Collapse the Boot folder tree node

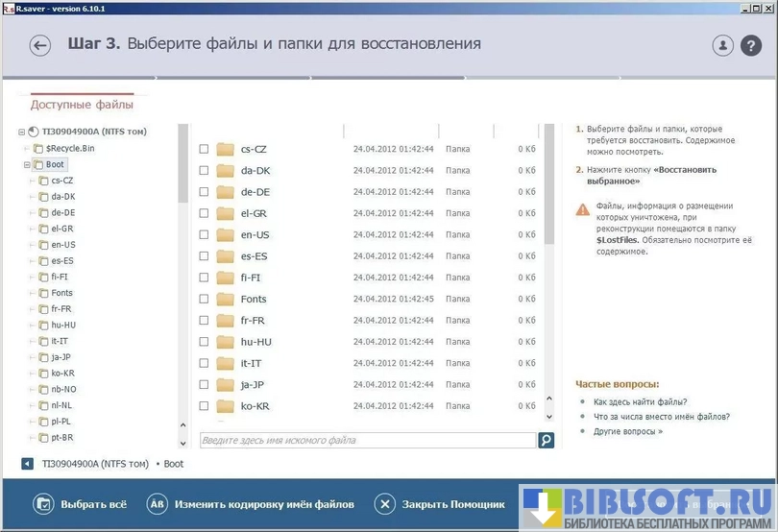tap(24, 164)
